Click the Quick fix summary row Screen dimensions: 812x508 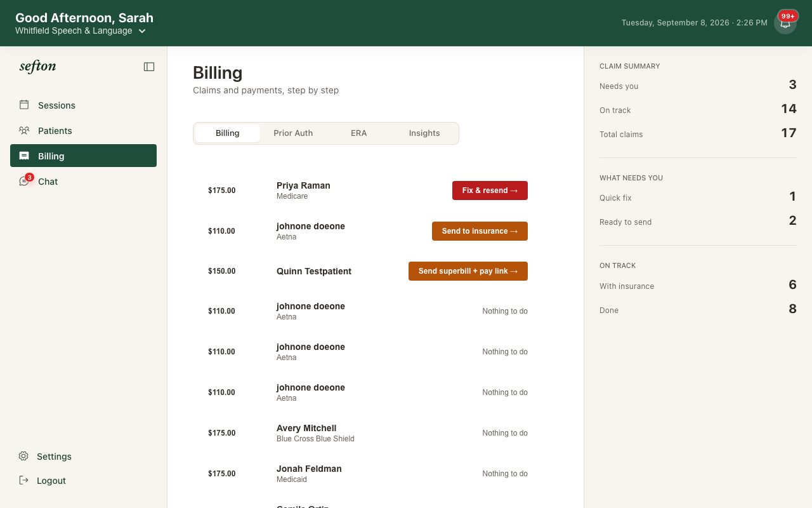[698, 197]
